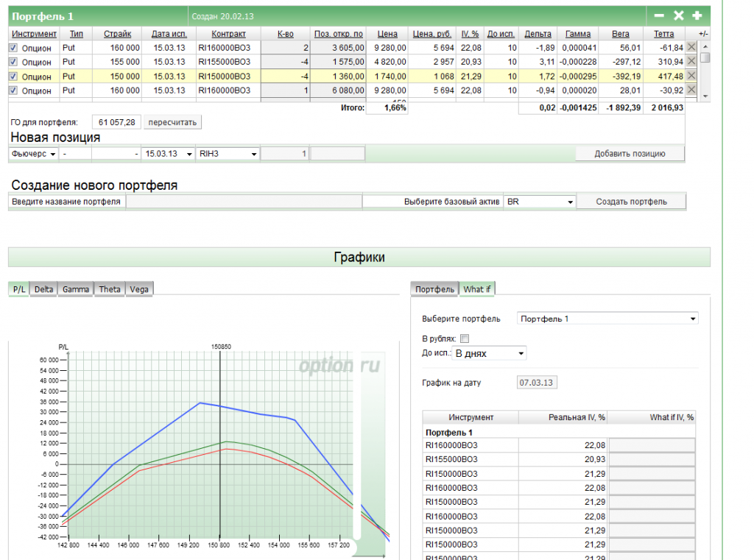Click the portfolio name input field
754x560 pixels.
point(244,202)
